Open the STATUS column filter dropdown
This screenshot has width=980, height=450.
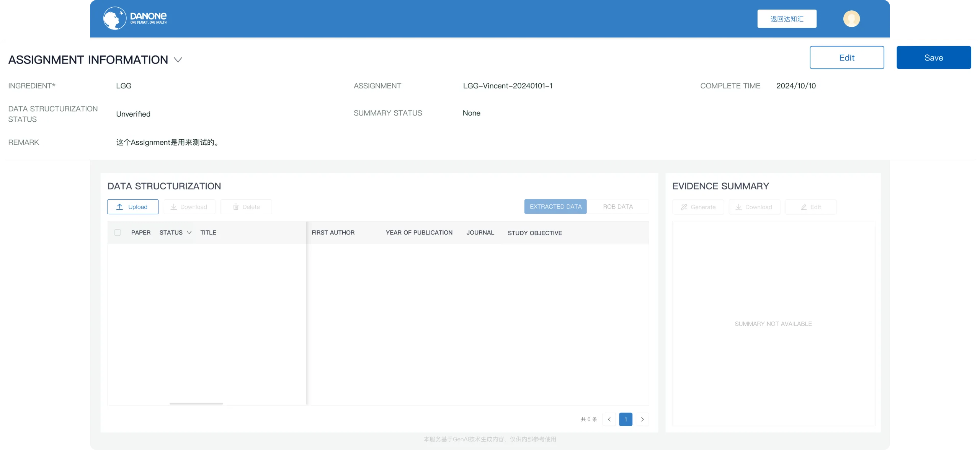coord(189,233)
